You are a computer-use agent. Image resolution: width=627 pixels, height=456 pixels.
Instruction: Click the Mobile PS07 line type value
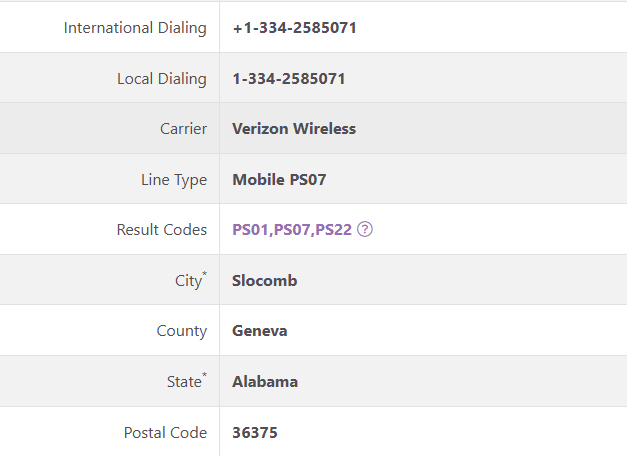(279, 180)
